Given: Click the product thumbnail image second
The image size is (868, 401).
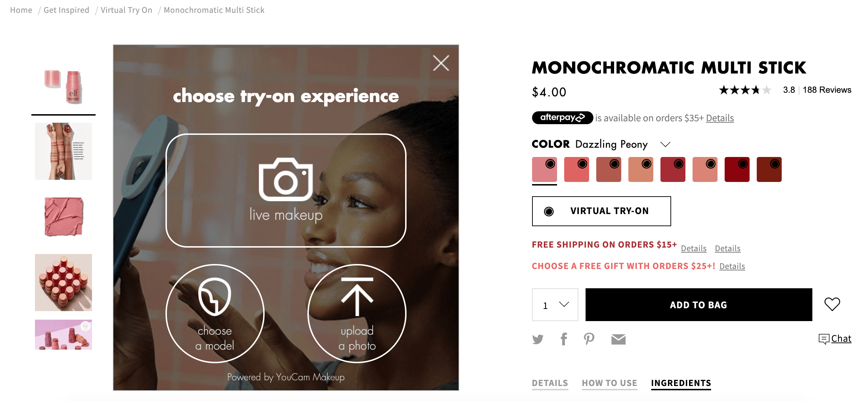Looking at the screenshot, I should click(62, 150).
